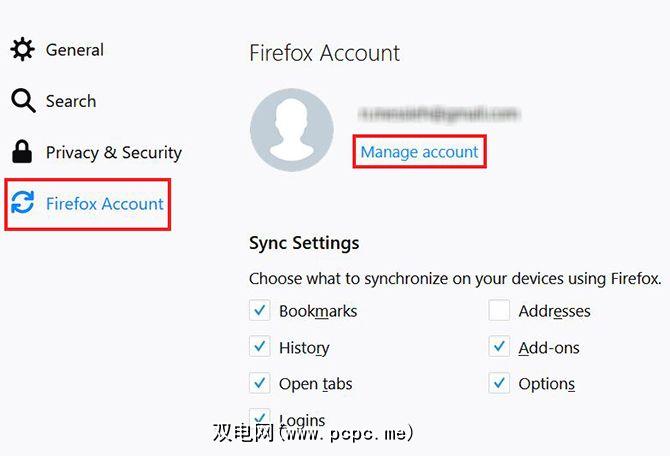Uncheck the Add-ons sync checkbox

(500, 347)
